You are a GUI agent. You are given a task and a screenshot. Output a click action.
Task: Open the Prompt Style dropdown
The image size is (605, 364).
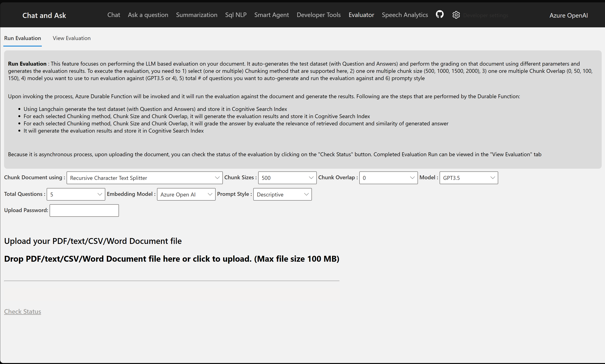[x=282, y=194]
